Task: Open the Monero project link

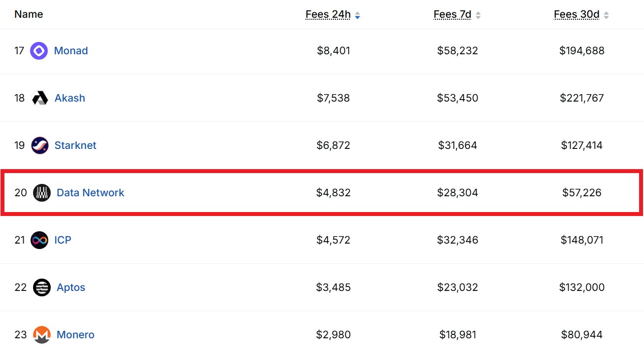Action: 75,335
